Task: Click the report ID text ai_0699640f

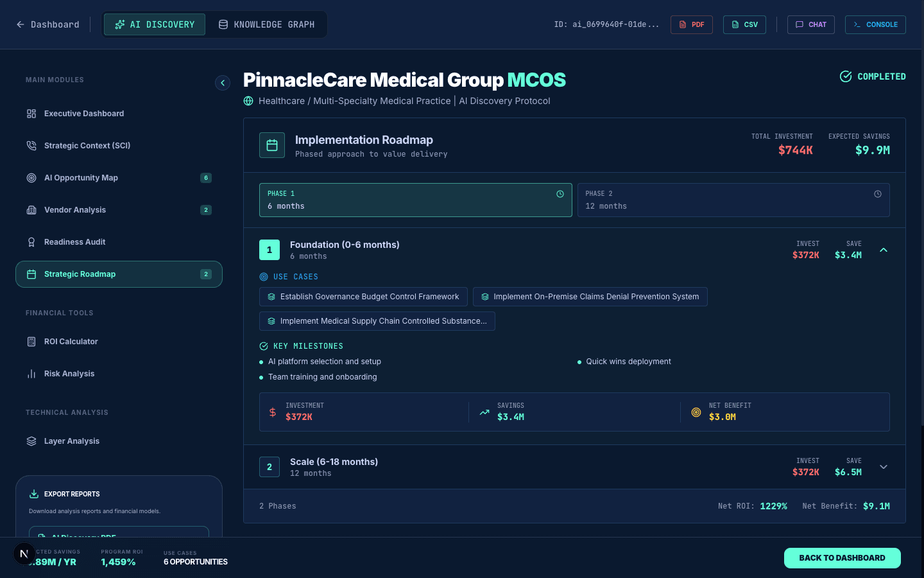Action: [x=606, y=24]
